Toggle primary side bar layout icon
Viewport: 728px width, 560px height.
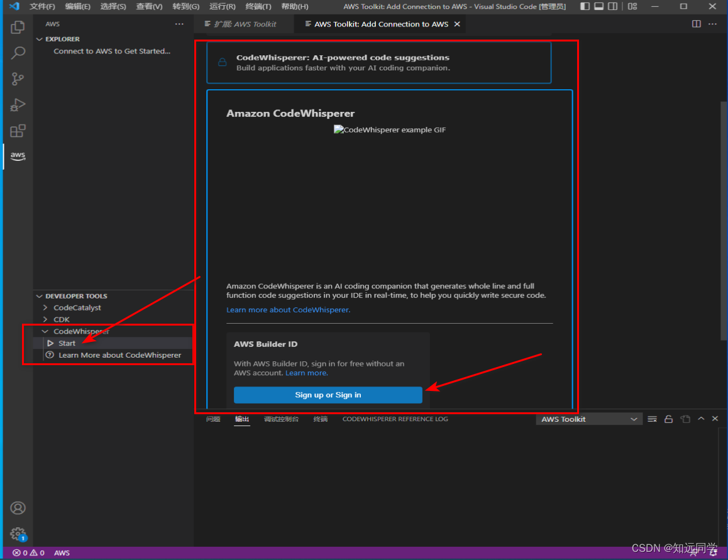pyautogui.click(x=585, y=6)
